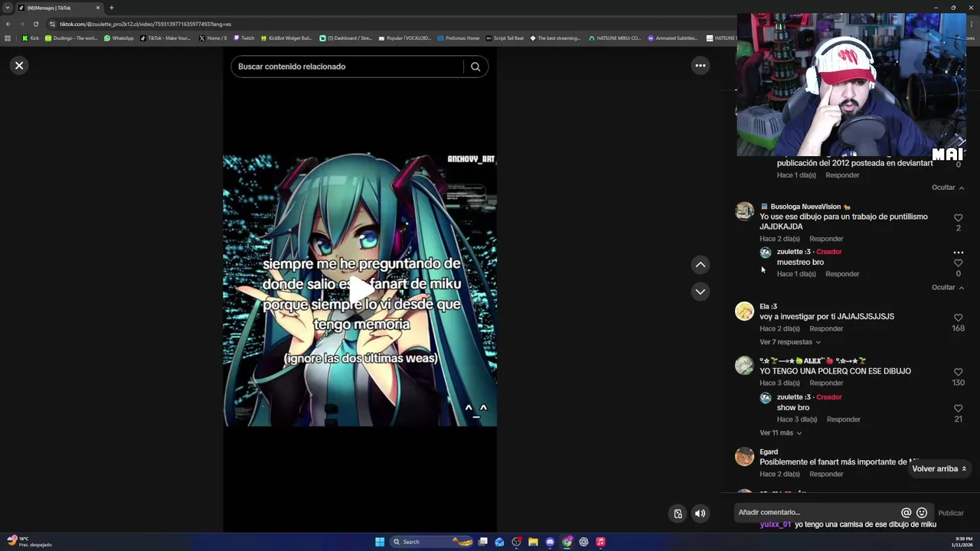Open the three-dot video options menu
The image size is (980, 551).
[700, 66]
